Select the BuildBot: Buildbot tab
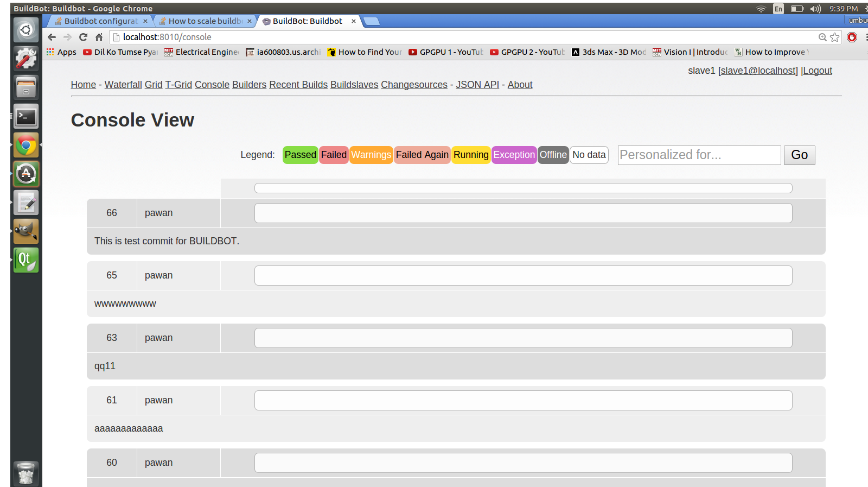The height and width of the screenshot is (487, 868). (x=308, y=21)
